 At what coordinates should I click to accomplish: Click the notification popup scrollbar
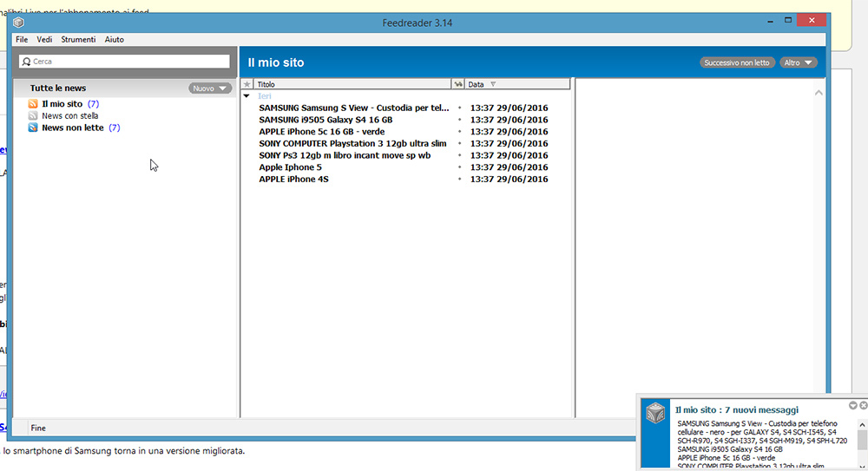click(x=862, y=443)
